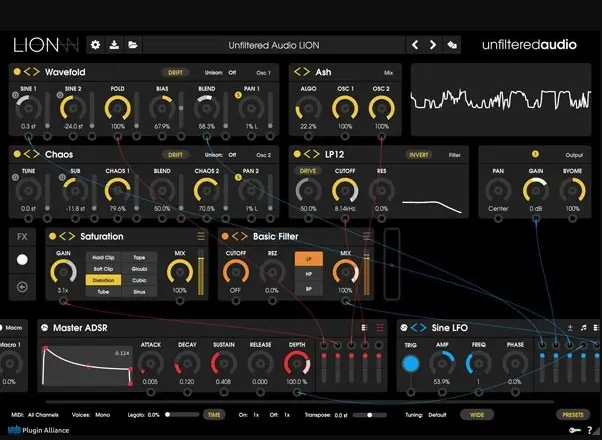
Task: Click the preset name Unfiltered Audio LION
Action: (274, 45)
